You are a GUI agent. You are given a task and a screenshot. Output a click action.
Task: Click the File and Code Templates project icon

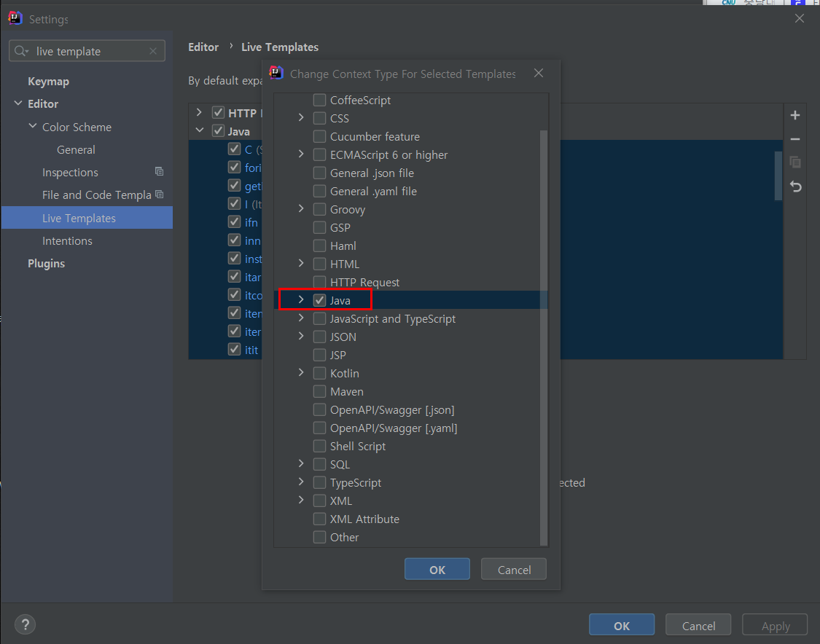click(160, 195)
